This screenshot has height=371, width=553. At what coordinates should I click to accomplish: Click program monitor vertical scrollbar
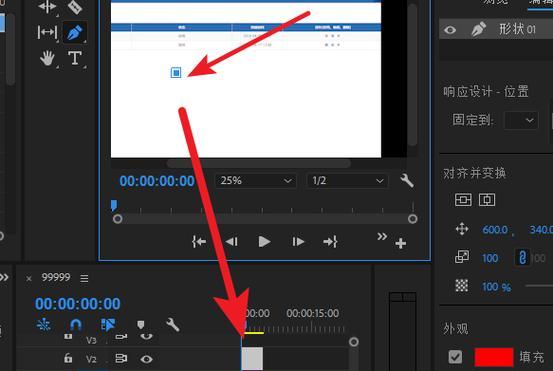(x=413, y=74)
